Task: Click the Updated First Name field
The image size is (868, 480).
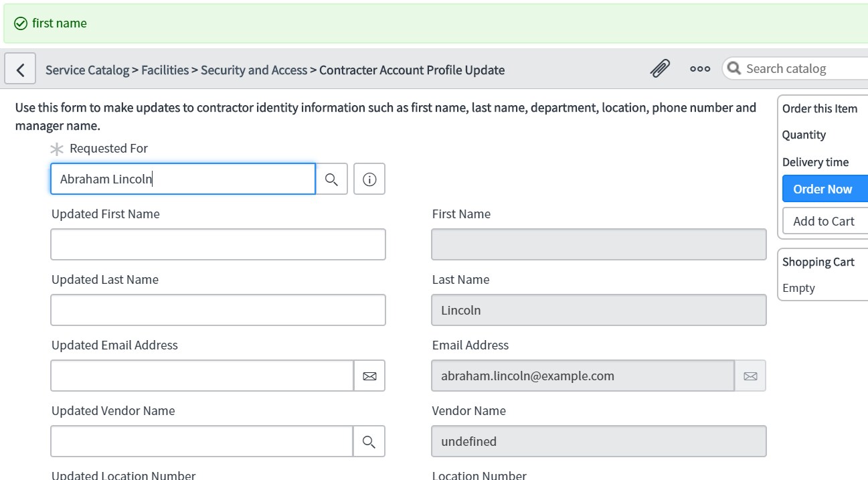Action: (218, 245)
